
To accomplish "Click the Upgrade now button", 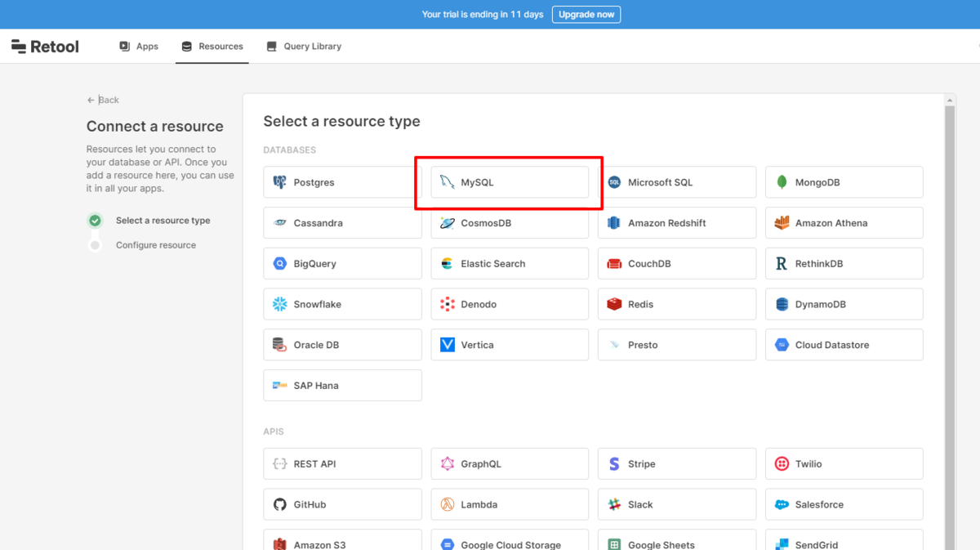I will 586,15.
